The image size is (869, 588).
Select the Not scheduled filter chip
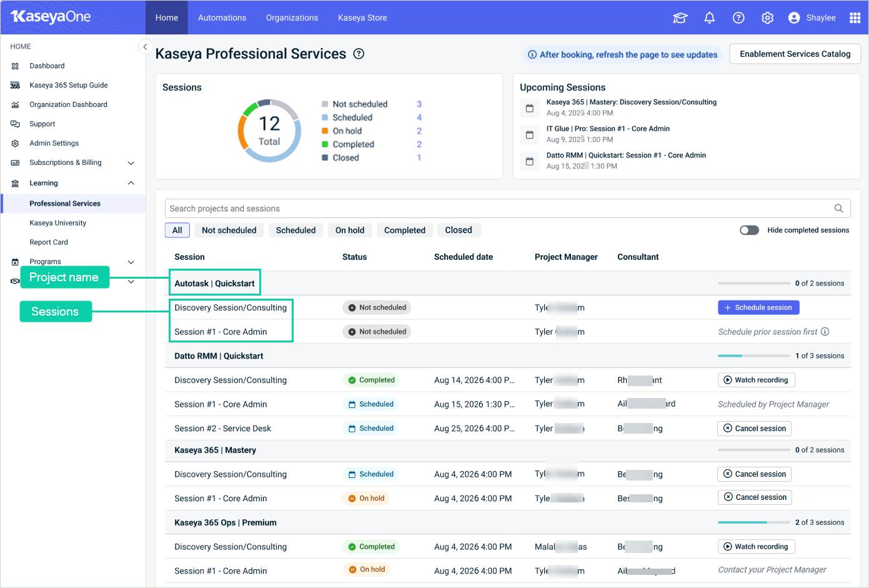coord(229,230)
